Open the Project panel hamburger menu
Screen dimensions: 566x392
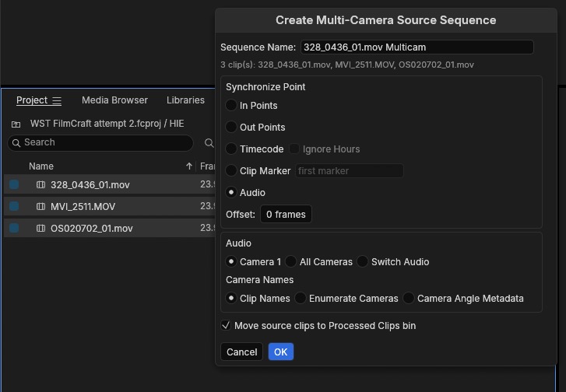57,100
